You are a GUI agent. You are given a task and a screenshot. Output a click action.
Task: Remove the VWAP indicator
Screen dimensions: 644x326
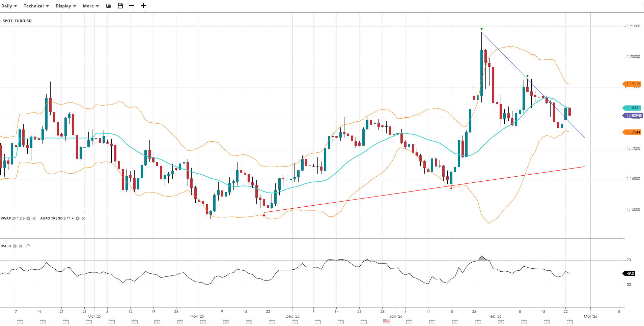(x=34, y=218)
